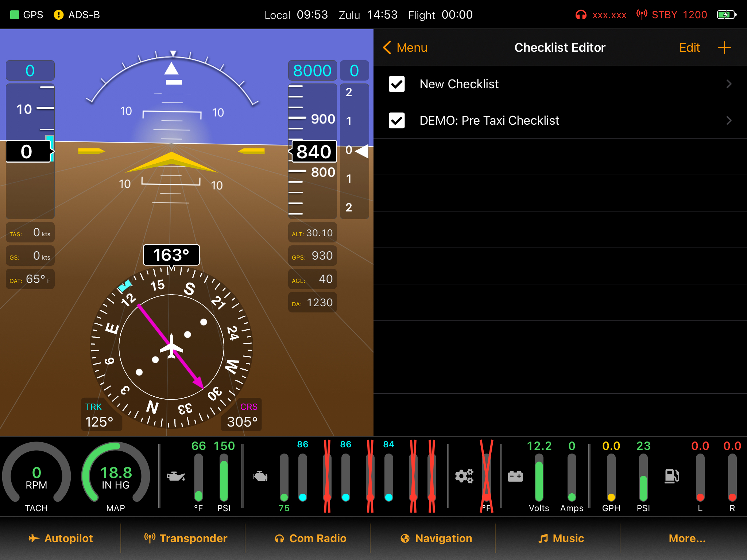Tap the oil can engine icon
Viewport: 747px width, 560px height.
(176, 476)
